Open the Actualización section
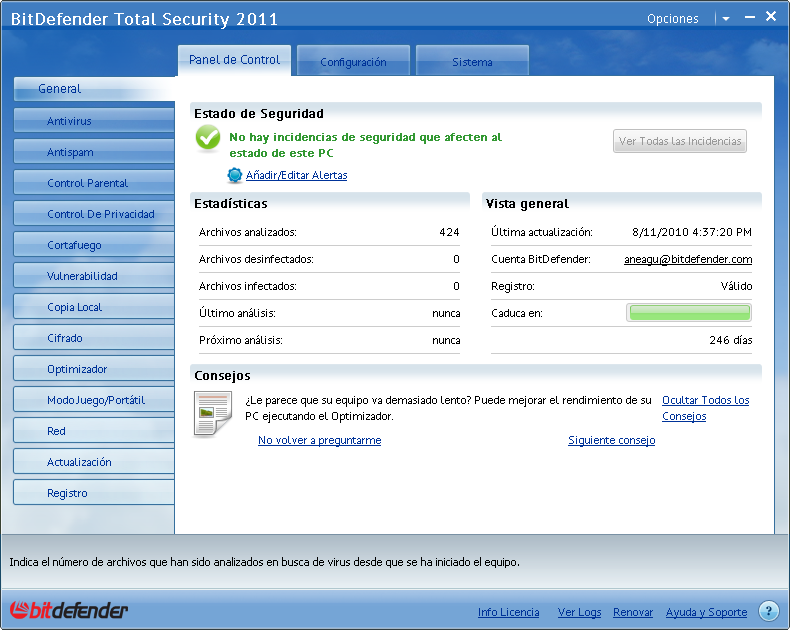The height and width of the screenshot is (630, 790). click(94, 462)
